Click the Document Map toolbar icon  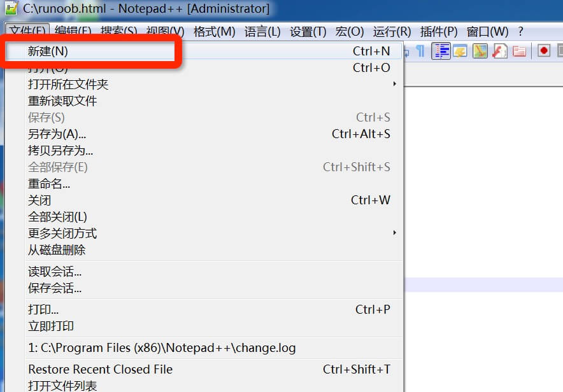480,52
